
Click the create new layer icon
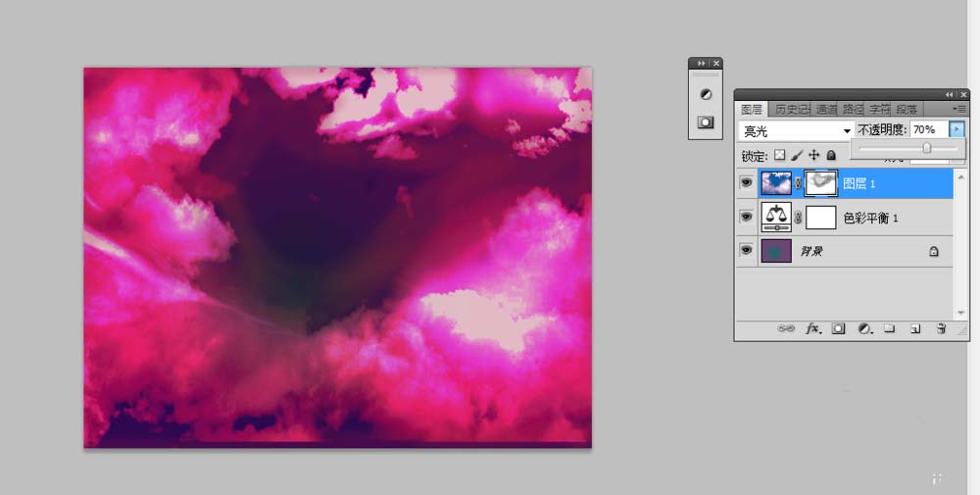(x=915, y=328)
